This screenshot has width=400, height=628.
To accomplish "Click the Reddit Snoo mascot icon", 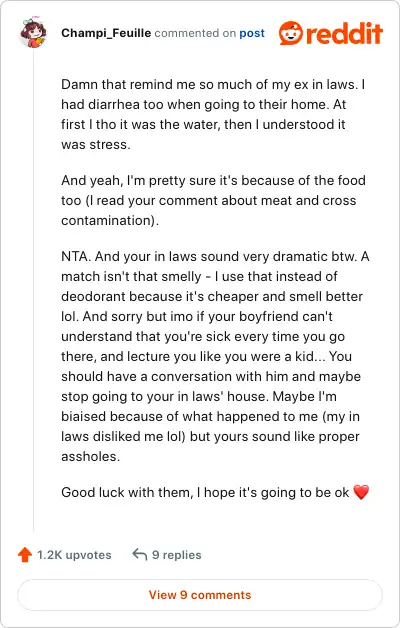I will [291, 33].
